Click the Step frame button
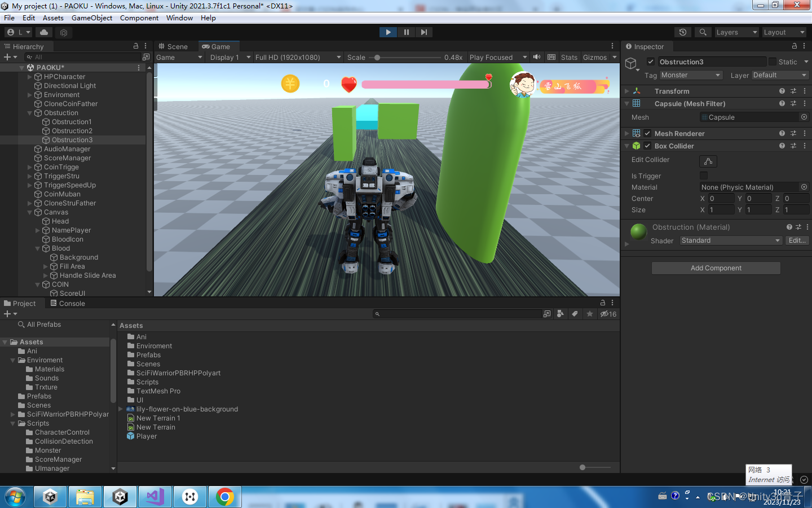 [424, 32]
